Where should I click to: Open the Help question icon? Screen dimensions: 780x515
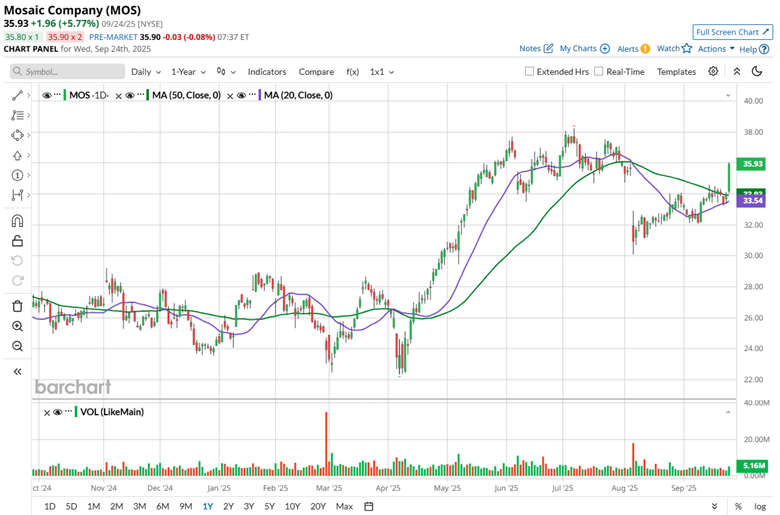pyautogui.click(x=764, y=49)
